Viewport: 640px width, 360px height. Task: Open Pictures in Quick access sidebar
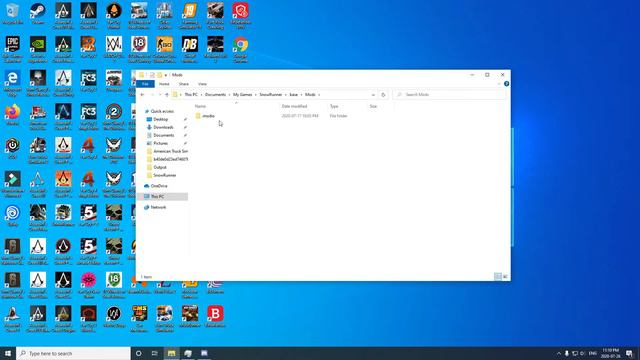click(160, 143)
